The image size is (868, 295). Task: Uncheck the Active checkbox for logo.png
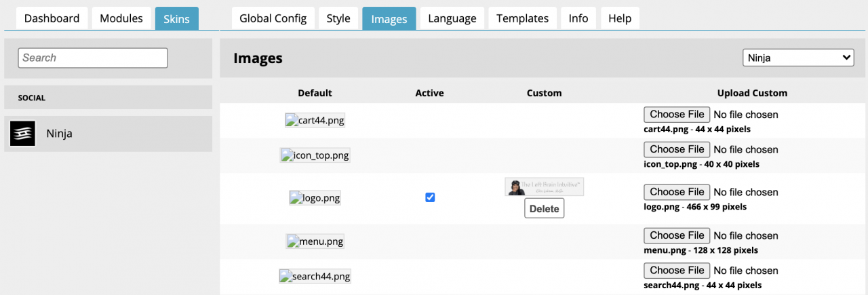click(x=430, y=197)
